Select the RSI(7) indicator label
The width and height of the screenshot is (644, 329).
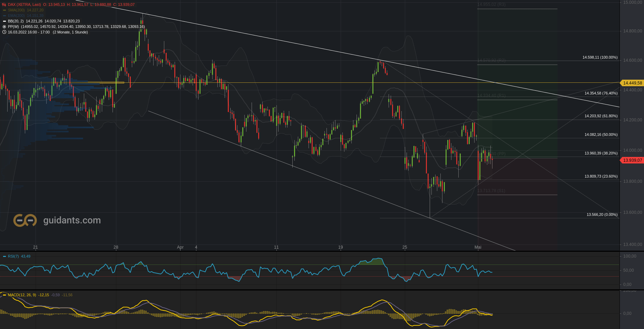(13, 256)
